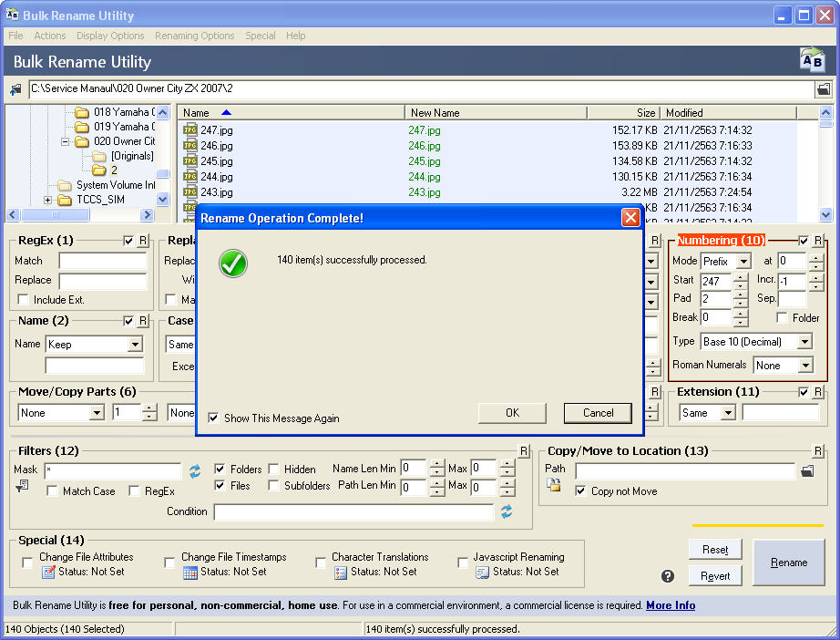This screenshot has width=840, height=640.
Task: Open the Name Keep dropdown
Action: pyautogui.click(x=135, y=344)
